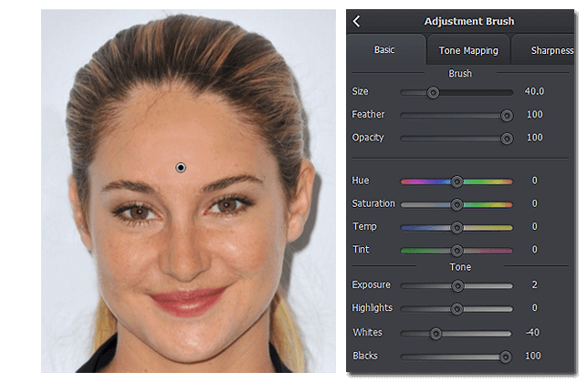Click the Hue rainbow slider handle
Screen dimensions: 588x383
pos(457,181)
